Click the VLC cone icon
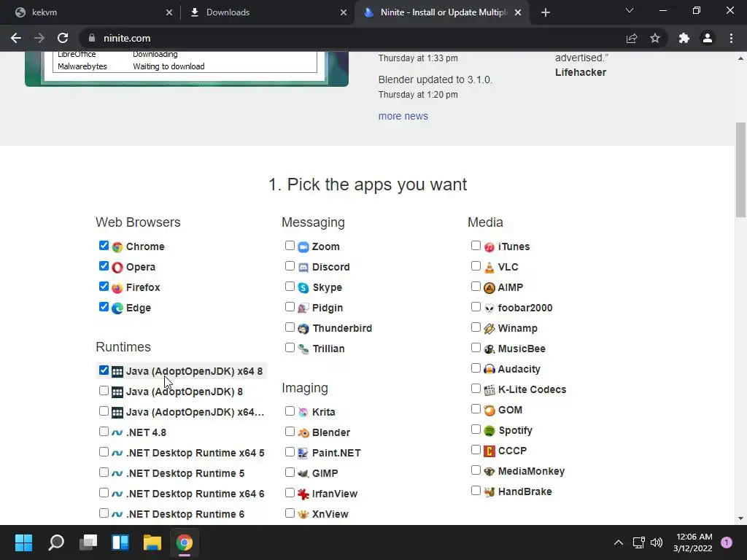Image resolution: width=747 pixels, height=560 pixels. 489,267
